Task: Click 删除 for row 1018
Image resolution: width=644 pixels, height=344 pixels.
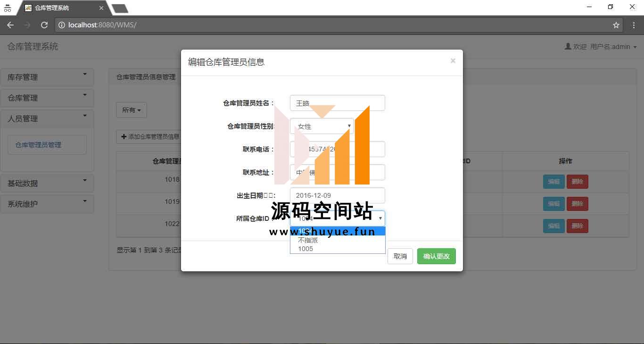Action: click(578, 182)
